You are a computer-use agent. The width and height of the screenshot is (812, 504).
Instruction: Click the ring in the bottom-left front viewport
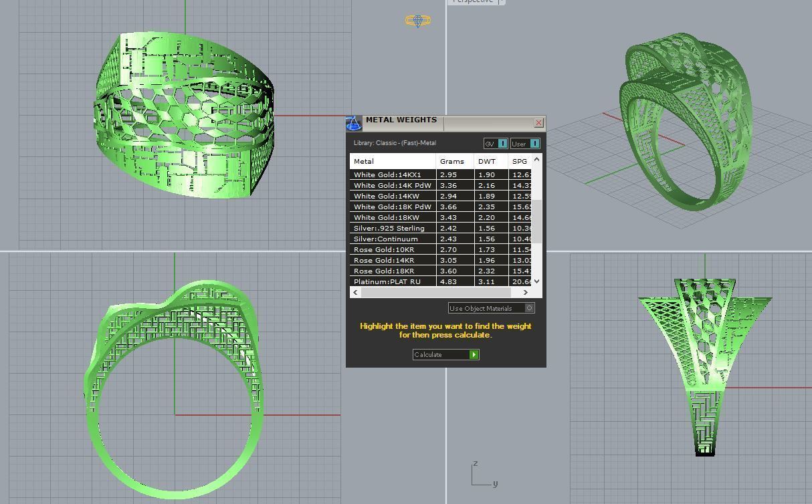tap(174, 389)
